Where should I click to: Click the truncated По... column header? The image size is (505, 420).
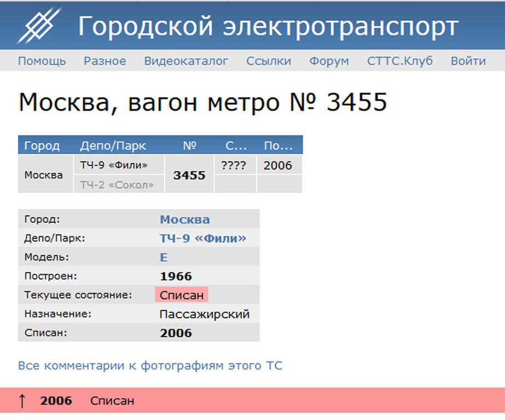point(278,146)
